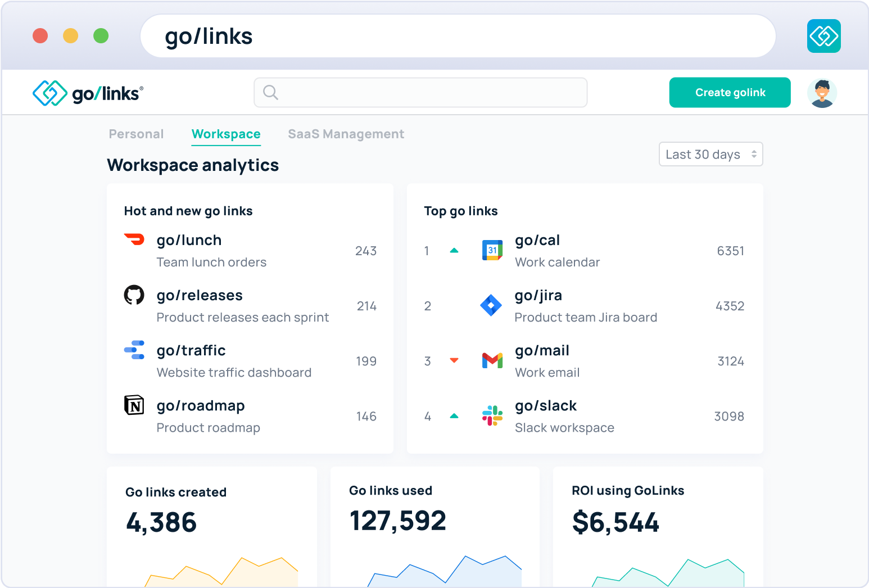The height and width of the screenshot is (588, 869).
Task: Click the traffic dashboard icon for go/traffic
Action: coord(134,350)
